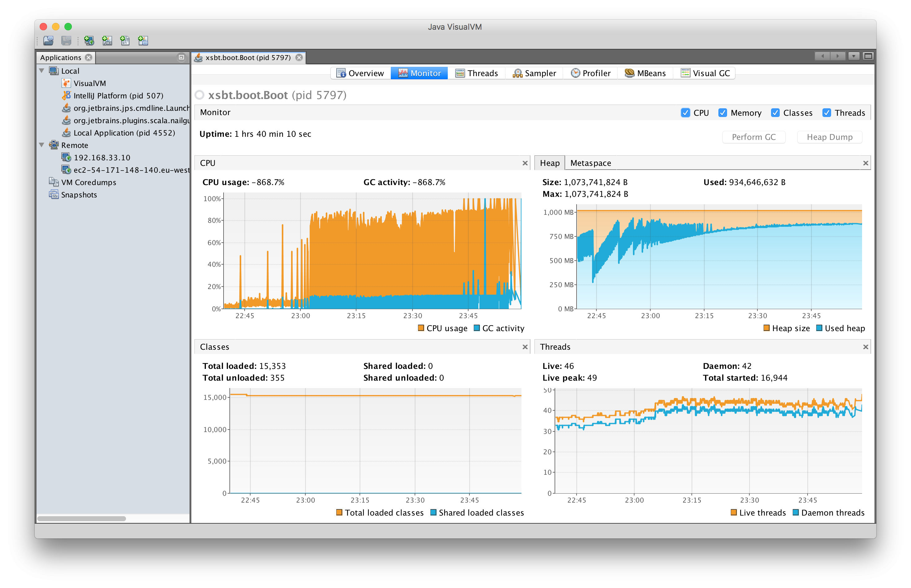Click the Heap Dump button
This screenshot has width=911, height=588.
(830, 137)
